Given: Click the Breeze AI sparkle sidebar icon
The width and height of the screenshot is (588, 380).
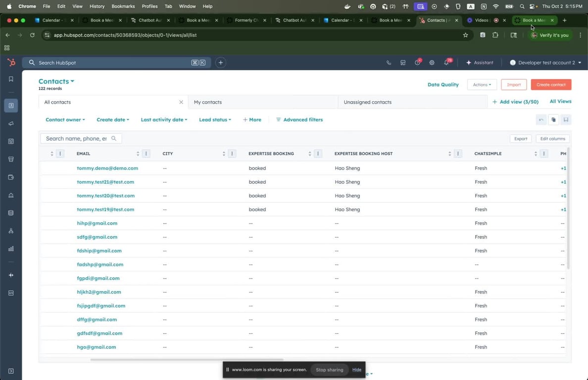Looking at the screenshot, I should (x=11, y=275).
